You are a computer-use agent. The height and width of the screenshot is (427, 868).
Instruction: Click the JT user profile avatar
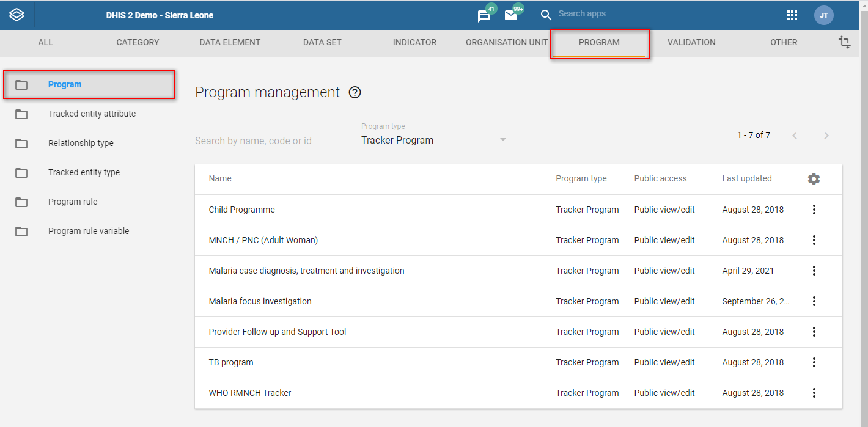[824, 15]
